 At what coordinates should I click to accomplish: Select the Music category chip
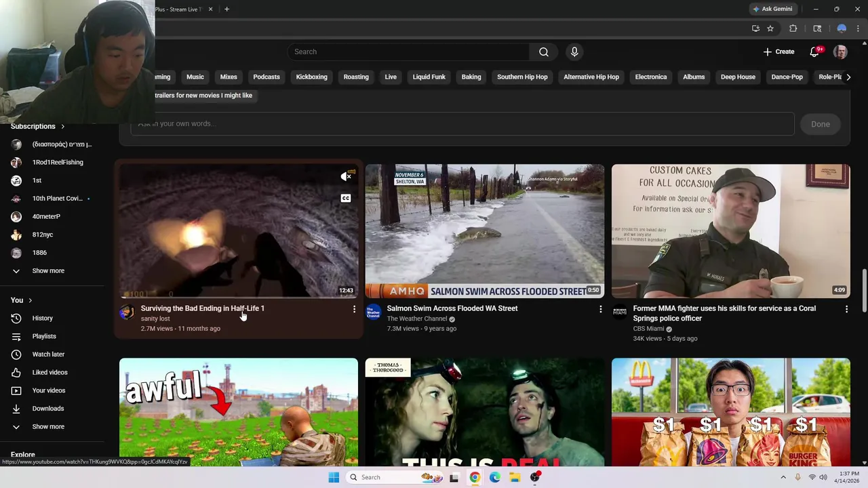pos(195,77)
